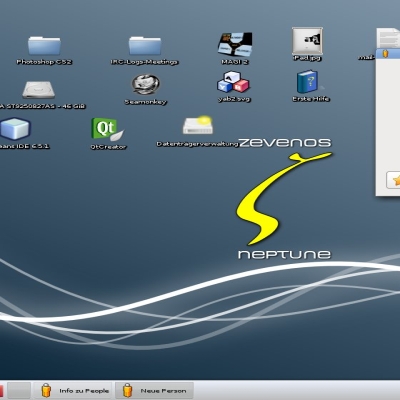Launch the MAGI 2 desktop icon
The image size is (400, 400).
(x=235, y=44)
